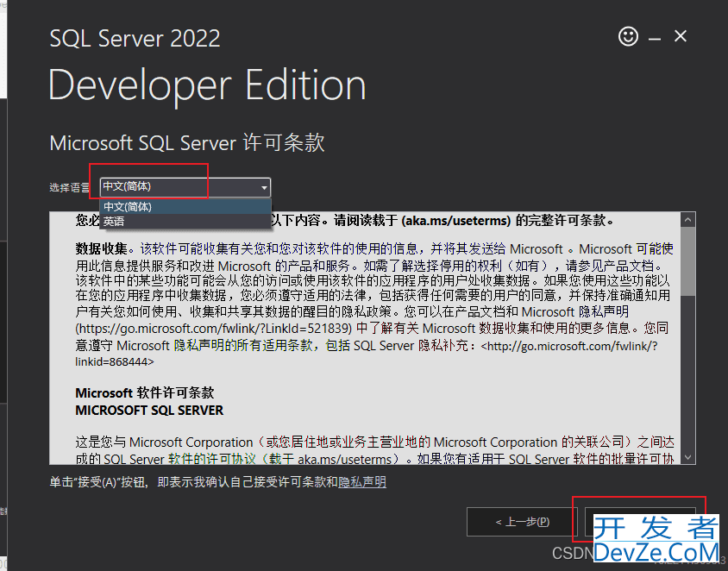Close the SQL Server installer window
728x571 pixels.
(x=681, y=36)
